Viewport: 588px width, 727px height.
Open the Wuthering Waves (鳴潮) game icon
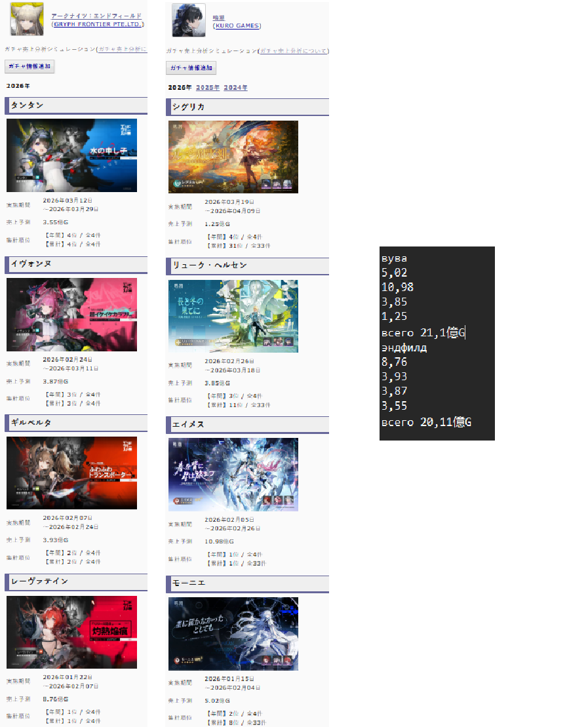tap(189, 20)
